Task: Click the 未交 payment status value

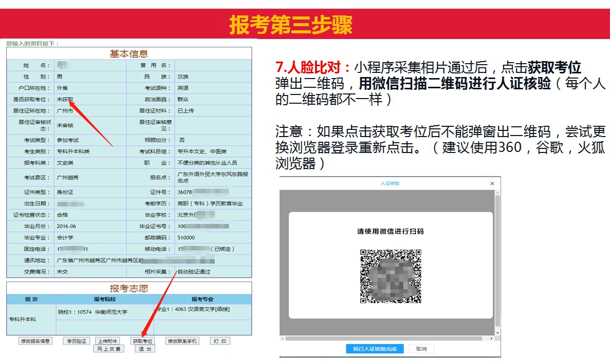Action: pyautogui.click(x=62, y=272)
